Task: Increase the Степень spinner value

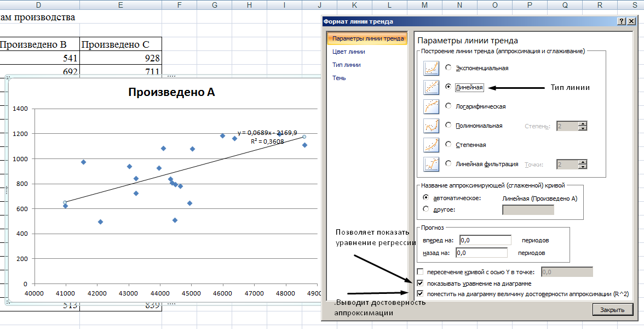Action: (x=583, y=123)
